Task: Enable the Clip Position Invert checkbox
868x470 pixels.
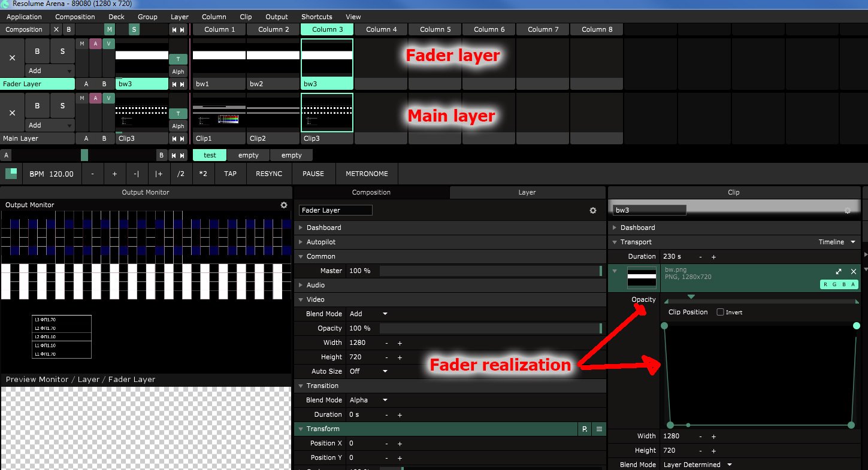Action: point(720,312)
